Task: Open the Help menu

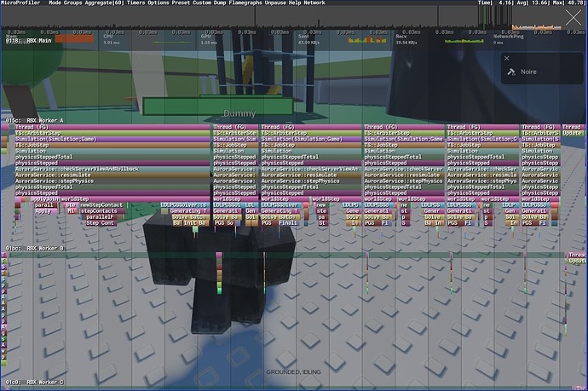Action: coord(295,3)
